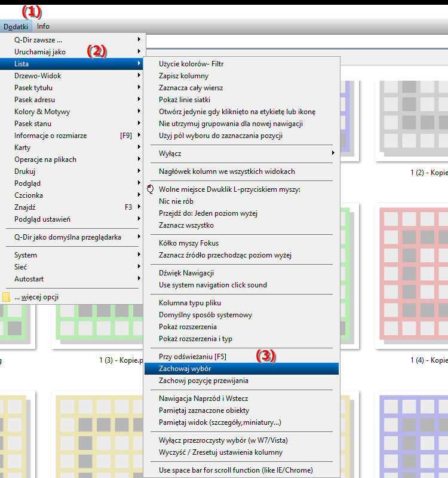The width and height of the screenshot is (448, 478).
Task: Select Pokaż rozszerzenia i typ
Action: pos(241,339)
